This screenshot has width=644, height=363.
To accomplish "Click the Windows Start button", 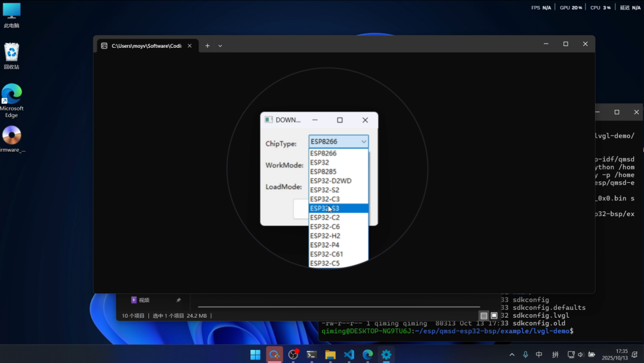I will [x=255, y=355].
